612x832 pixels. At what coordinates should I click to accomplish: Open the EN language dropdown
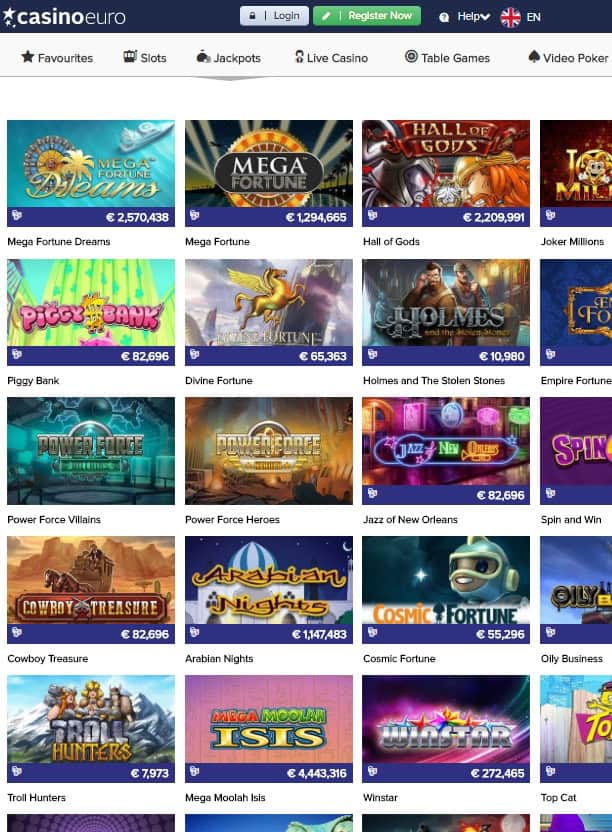coord(533,17)
